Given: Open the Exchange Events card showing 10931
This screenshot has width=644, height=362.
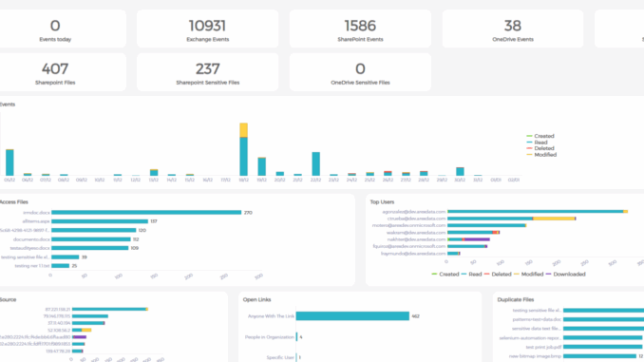Looking at the screenshot, I should (x=207, y=29).
